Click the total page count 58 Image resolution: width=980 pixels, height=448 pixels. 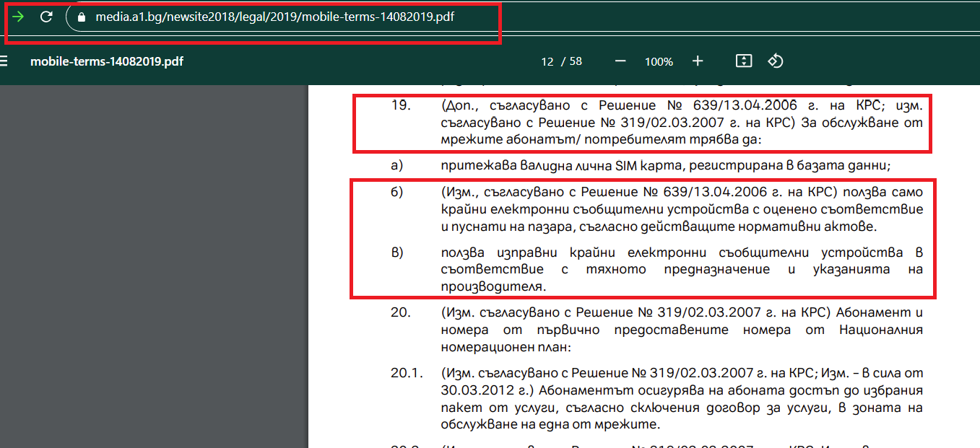576,62
